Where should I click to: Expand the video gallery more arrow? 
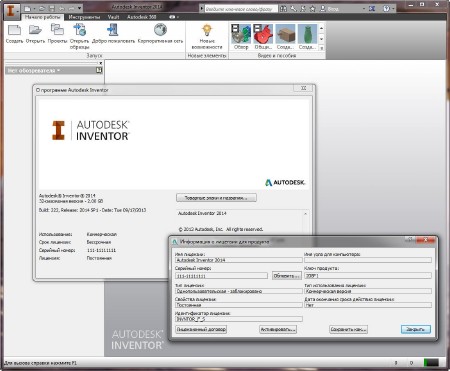click(322, 48)
